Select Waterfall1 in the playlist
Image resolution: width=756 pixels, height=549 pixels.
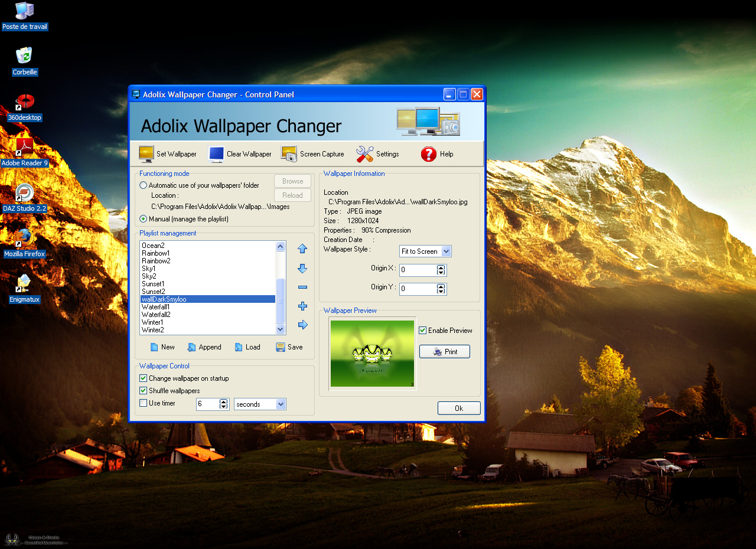[x=208, y=307]
